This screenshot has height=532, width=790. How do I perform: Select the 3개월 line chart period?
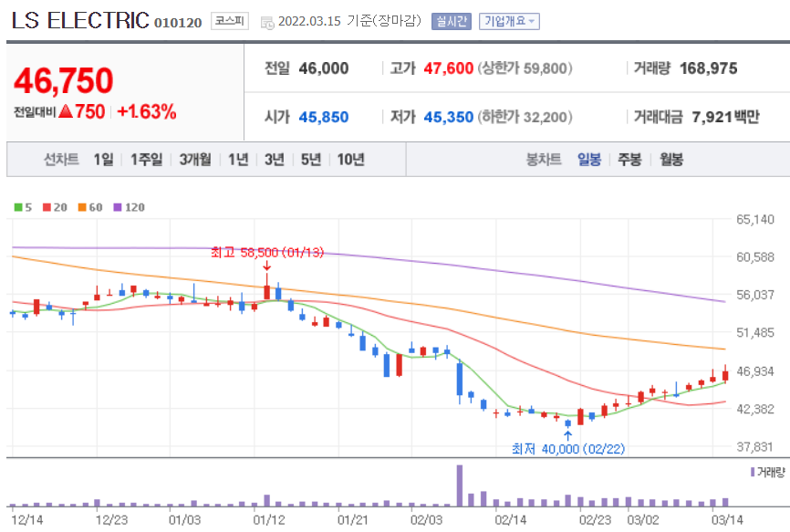click(195, 160)
